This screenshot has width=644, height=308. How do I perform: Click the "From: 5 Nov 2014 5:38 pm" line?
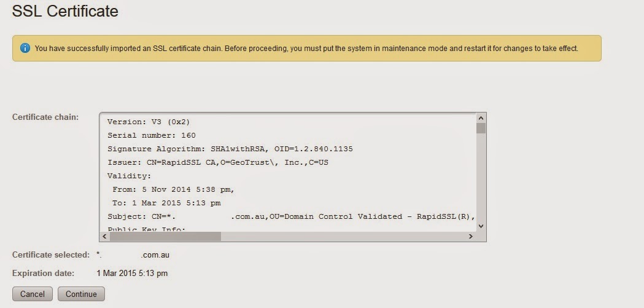tap(173, 189)
